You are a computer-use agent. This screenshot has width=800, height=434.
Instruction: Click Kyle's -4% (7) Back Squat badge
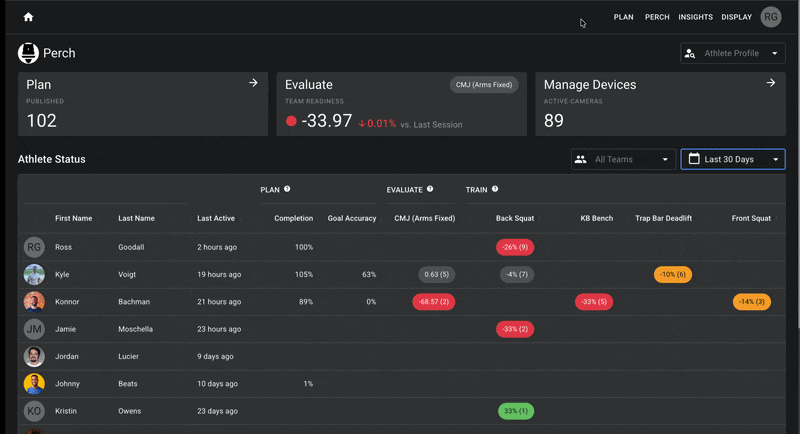click(517, 274)
